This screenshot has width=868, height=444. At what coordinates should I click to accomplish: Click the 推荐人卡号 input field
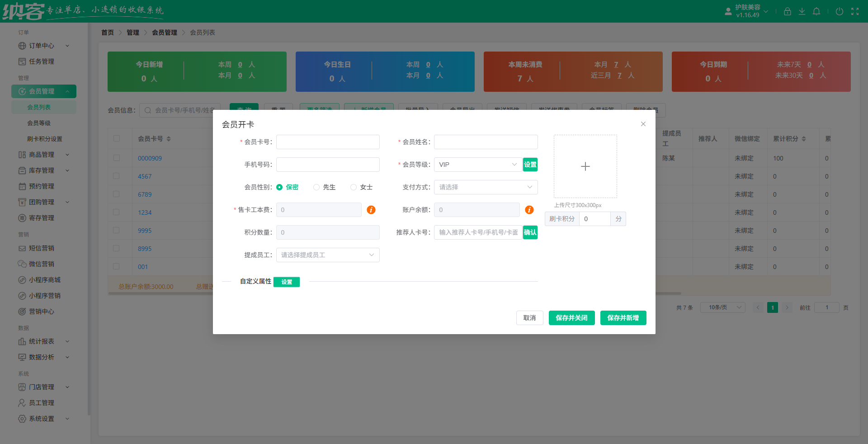pos(478,232)
